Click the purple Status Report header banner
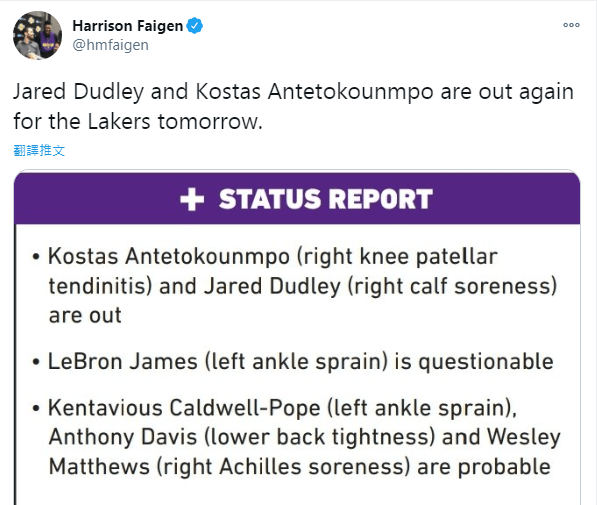 click(x=297, y=198)
